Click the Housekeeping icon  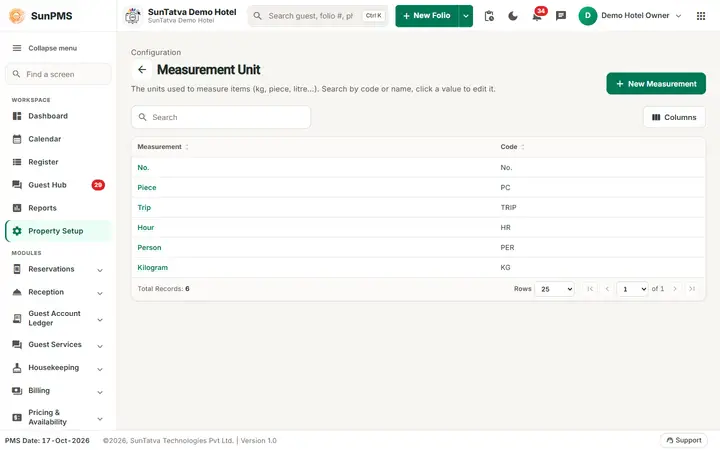point(17,367)
